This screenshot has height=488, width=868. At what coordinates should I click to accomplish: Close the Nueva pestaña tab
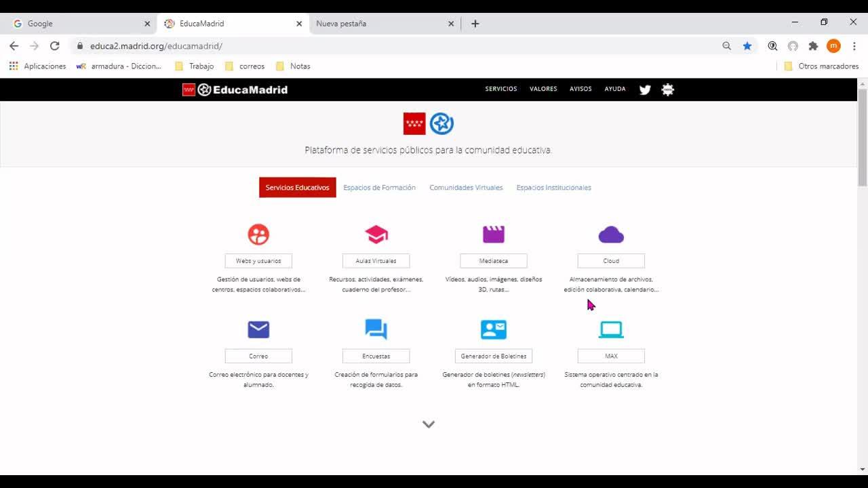451,24
